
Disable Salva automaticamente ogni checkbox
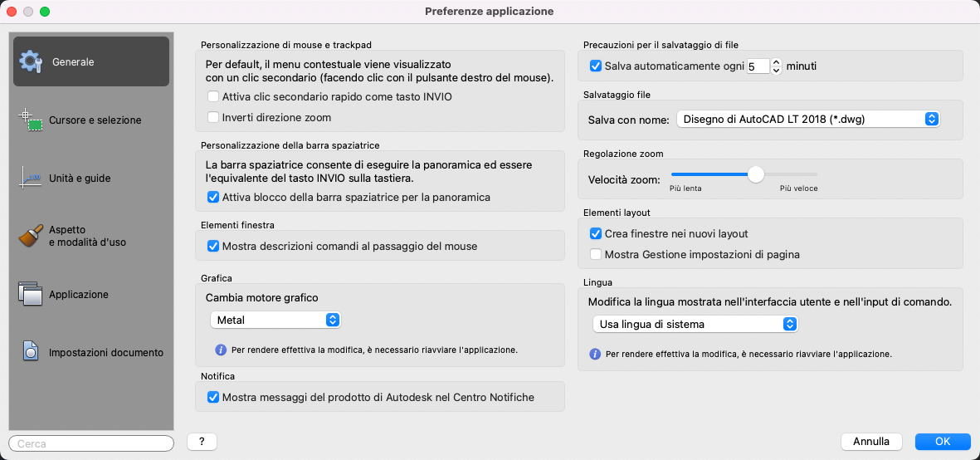coord(595,66)
